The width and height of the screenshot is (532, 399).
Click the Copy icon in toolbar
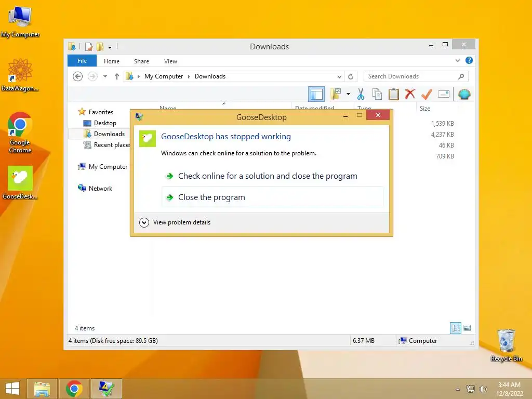coord(377,94)
